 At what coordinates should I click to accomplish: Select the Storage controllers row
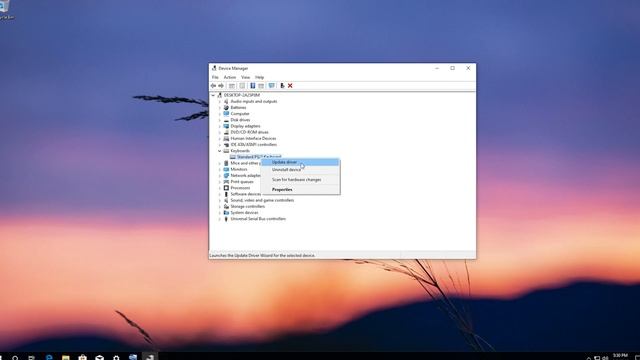pos(247,207)
